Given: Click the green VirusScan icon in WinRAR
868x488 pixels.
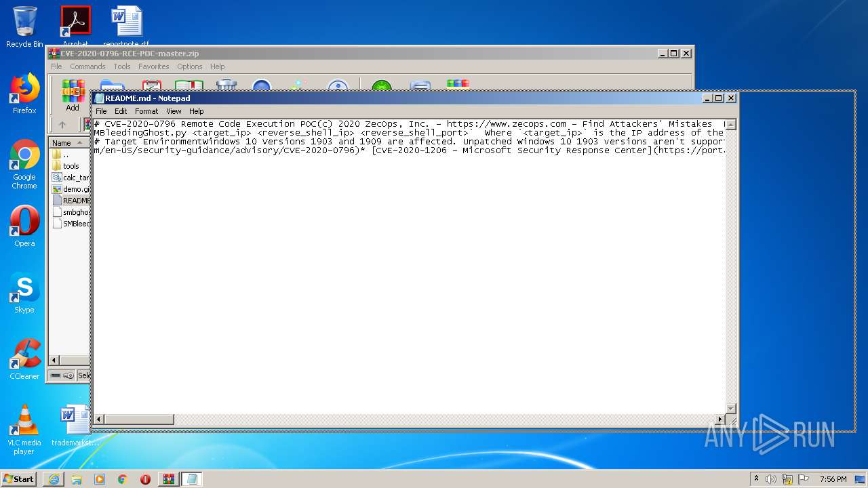Looking at the screenshot, I should 382,85.
